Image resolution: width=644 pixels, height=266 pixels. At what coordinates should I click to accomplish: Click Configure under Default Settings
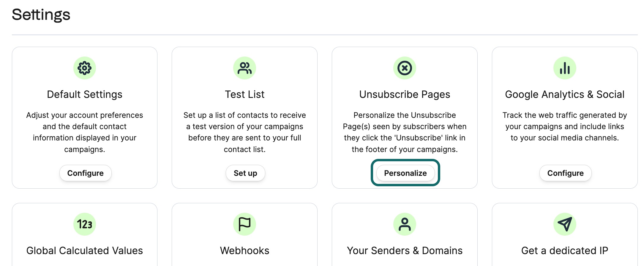point(85,173)
